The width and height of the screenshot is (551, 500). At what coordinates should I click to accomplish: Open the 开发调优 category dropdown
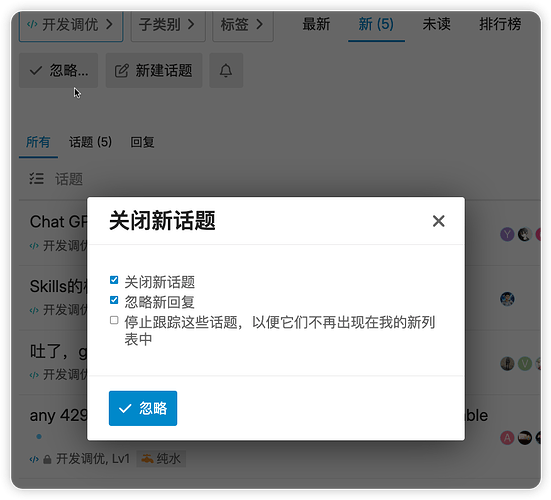[x=71, y=25]
